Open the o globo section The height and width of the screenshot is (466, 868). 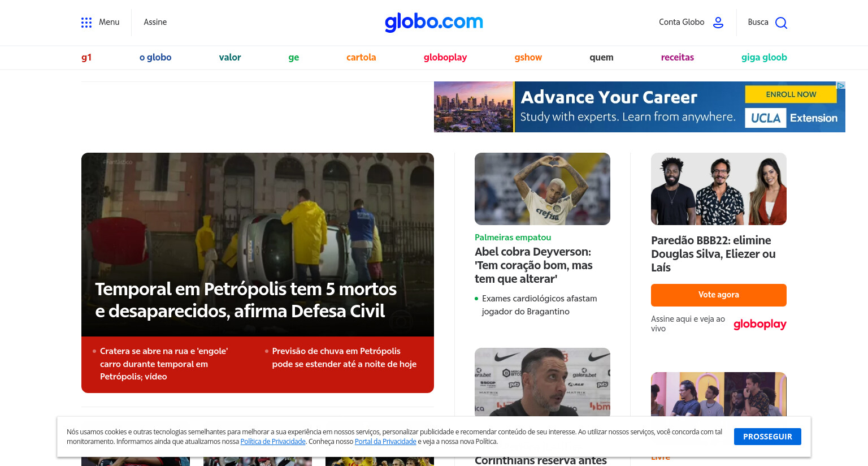pos(155,57)
